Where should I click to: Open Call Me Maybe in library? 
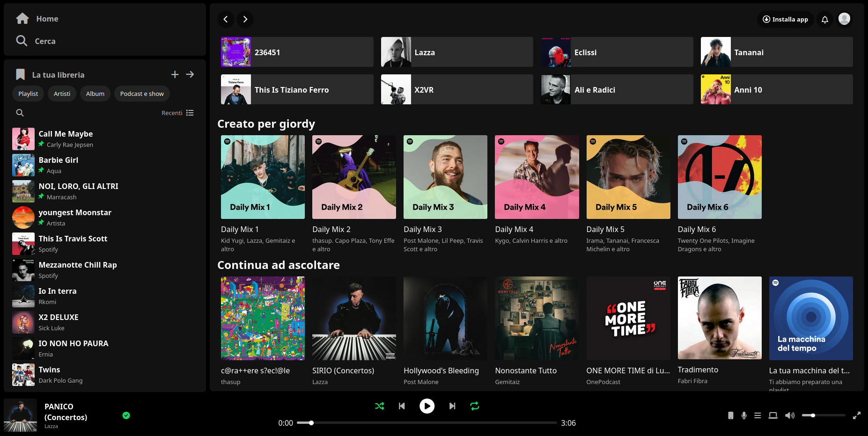tap(105, 139)
